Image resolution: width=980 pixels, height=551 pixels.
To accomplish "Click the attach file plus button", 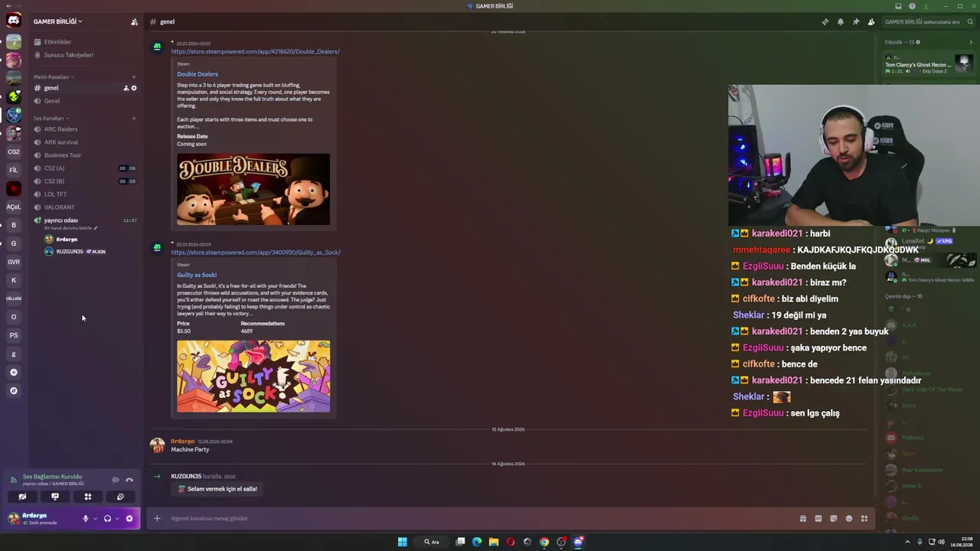I will point(157,518).
